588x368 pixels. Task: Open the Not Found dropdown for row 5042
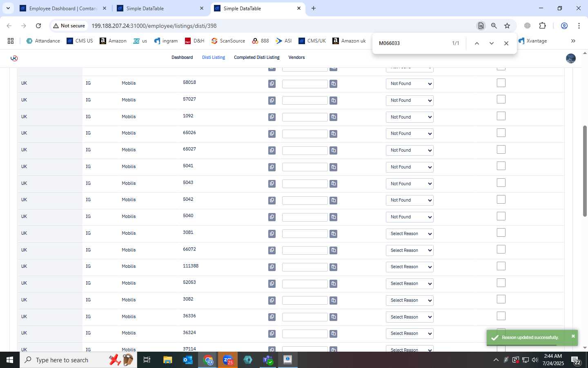(410, 200)
